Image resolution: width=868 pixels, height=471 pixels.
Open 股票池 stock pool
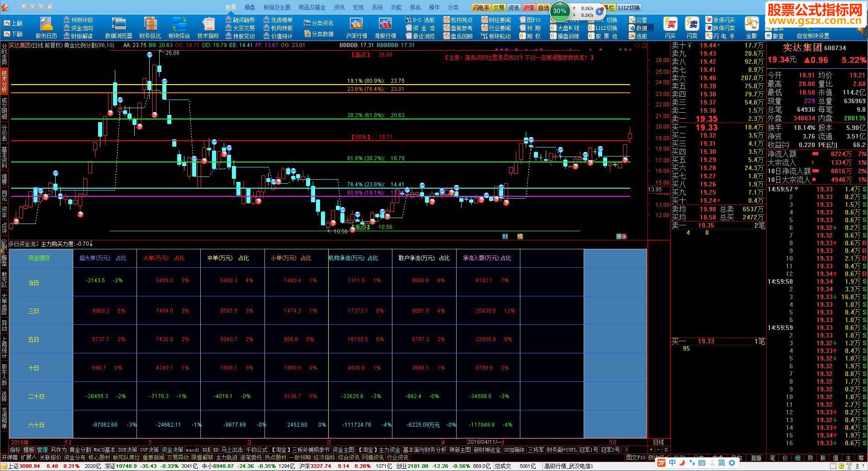pyautogui.click(x=603, y=36)
